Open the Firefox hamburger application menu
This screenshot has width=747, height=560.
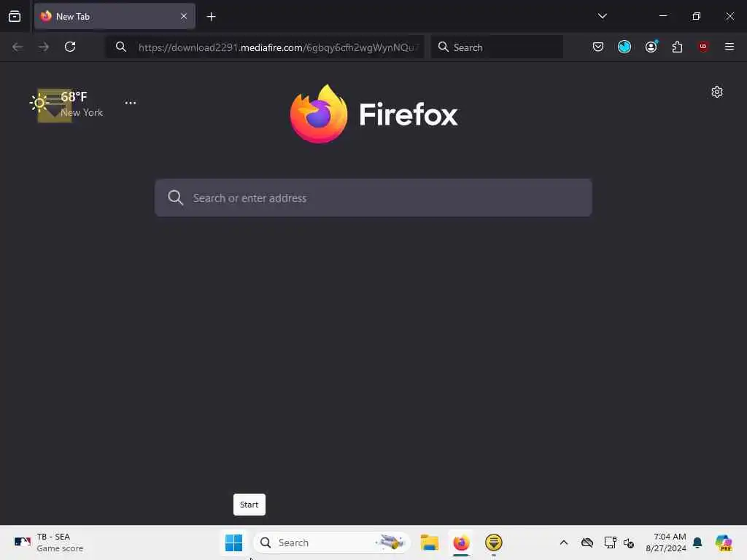pos(729,47)
